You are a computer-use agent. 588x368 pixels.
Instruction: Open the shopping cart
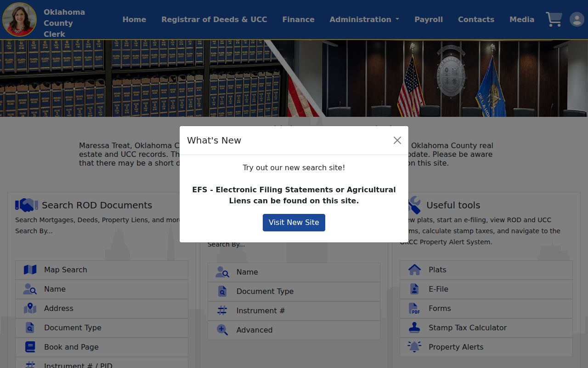pyautogui.click(x=554, y=19)
